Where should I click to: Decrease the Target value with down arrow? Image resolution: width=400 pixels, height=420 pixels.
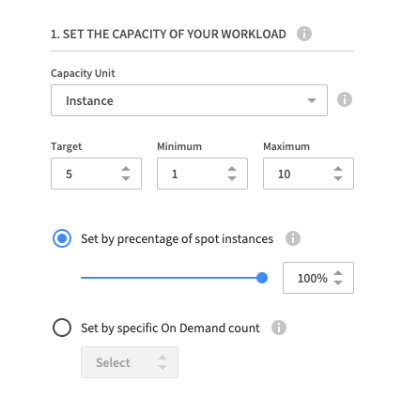point(126,178)
